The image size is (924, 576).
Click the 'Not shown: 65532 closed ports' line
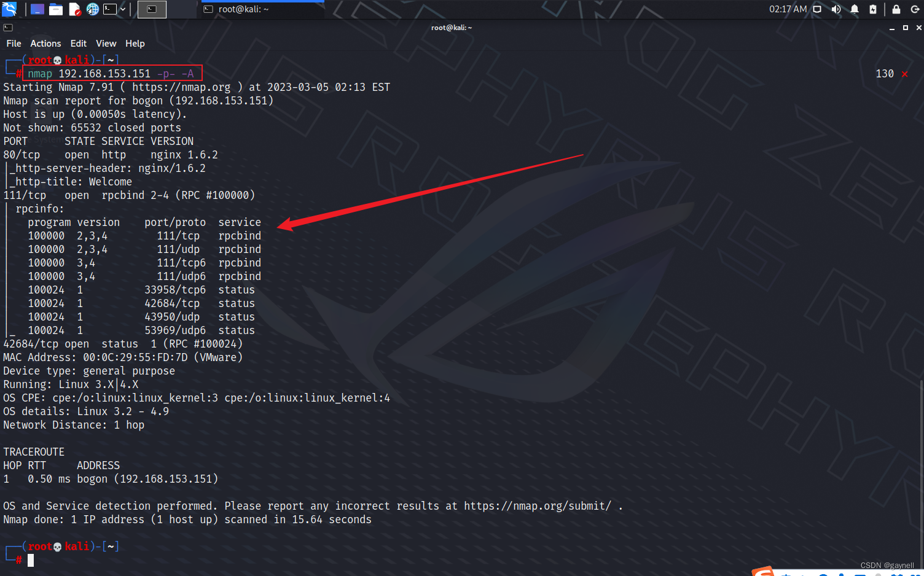pyautogui.click(x=92, y=128)
